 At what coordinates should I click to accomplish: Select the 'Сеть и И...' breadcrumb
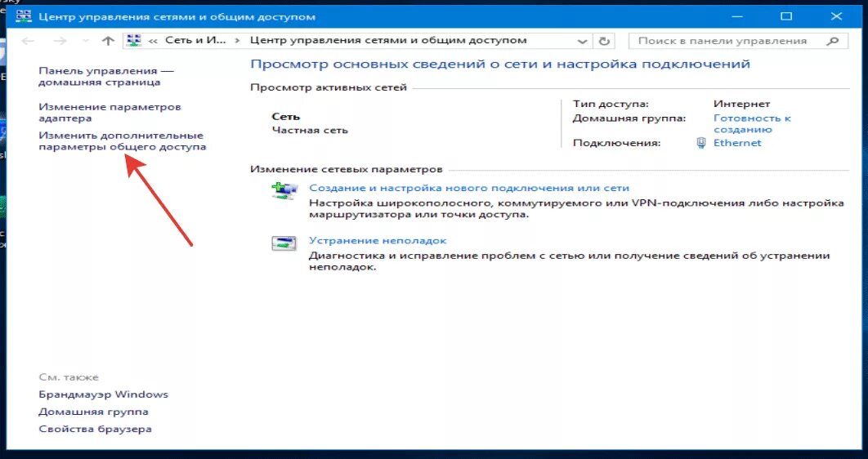(x=195, y=40)
